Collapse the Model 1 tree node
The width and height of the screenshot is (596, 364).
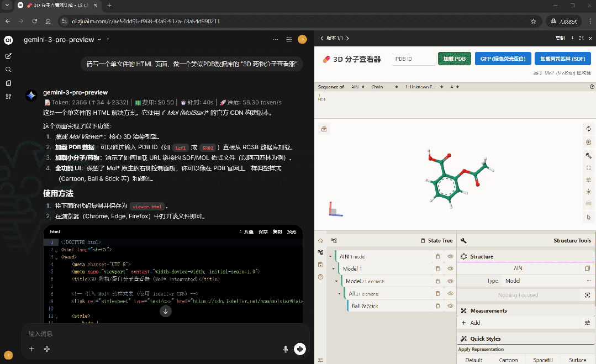pos(333,268)
